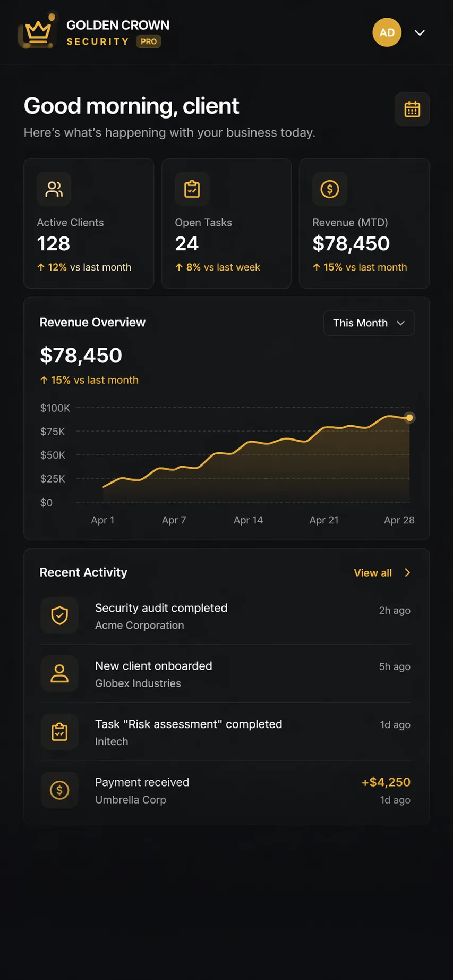Click the clipboard icon for Risk assessment
This screenshot has width=453, height=980.
click(x=59, y=732)
